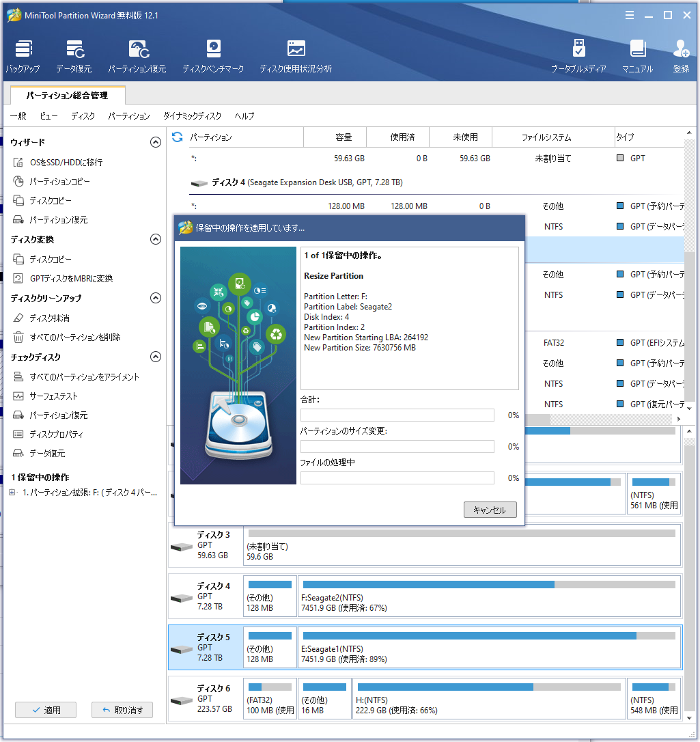Choose データ復元 under チェックディスク
The width and height of the screenshot is (700, 742).
[39, 454]
